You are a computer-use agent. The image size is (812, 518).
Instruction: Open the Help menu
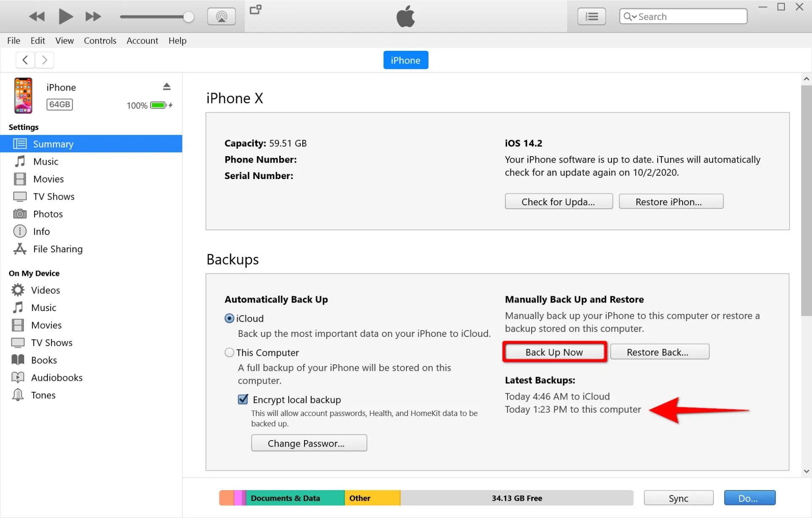178,40
